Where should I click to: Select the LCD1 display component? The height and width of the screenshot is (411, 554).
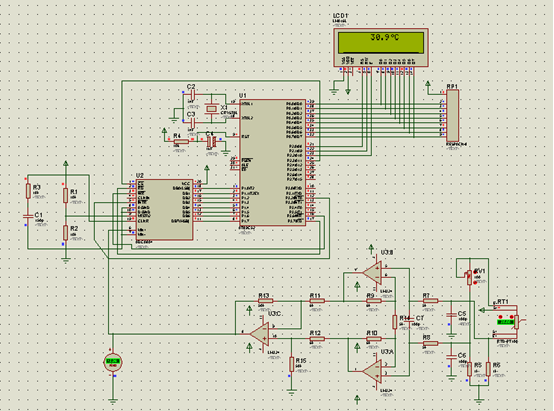(x=381, y=48)
